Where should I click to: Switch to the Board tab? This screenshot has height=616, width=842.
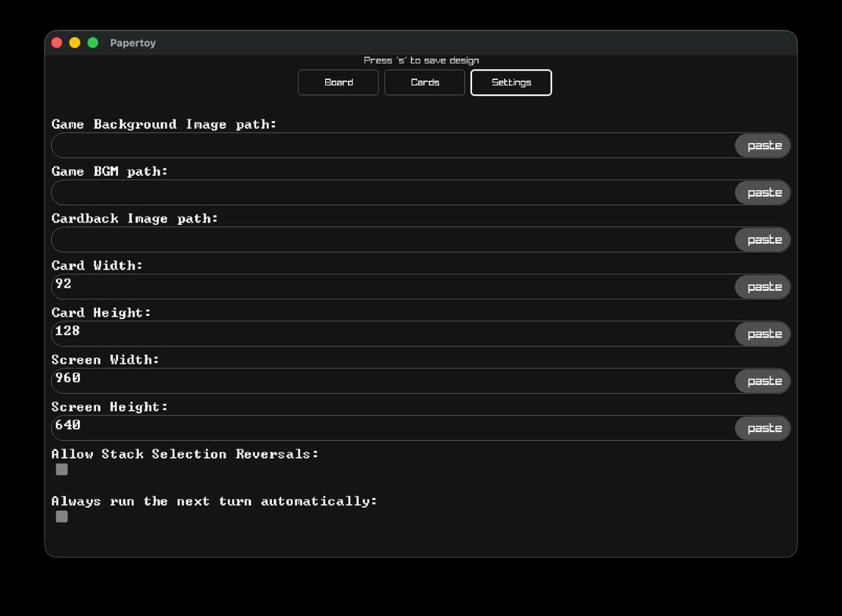pyautogui.click(x=339, y=82)
